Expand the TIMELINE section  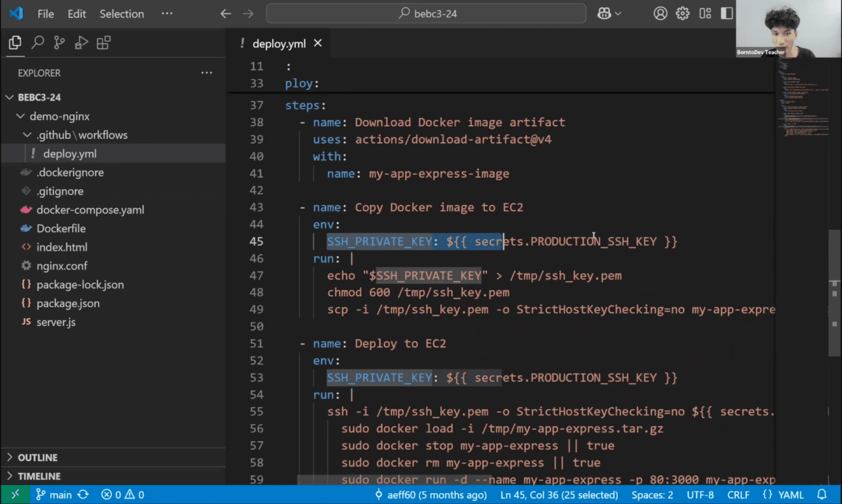click(x=39, y=477)
